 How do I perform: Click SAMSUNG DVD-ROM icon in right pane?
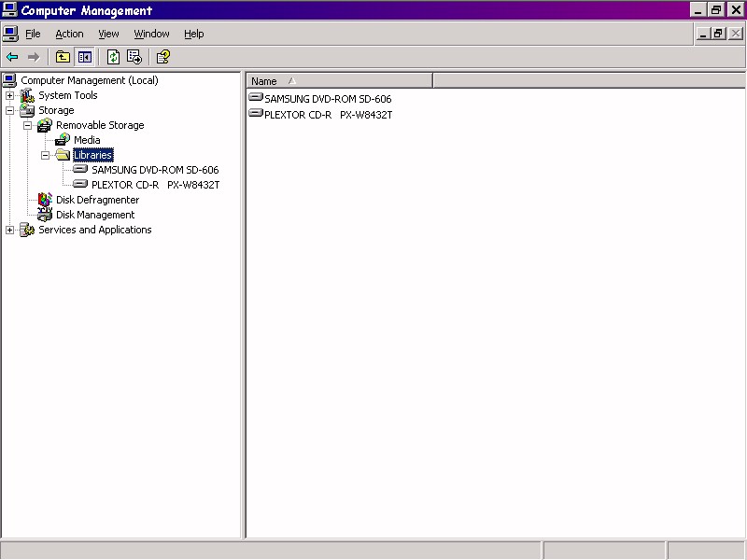point(256,98)
